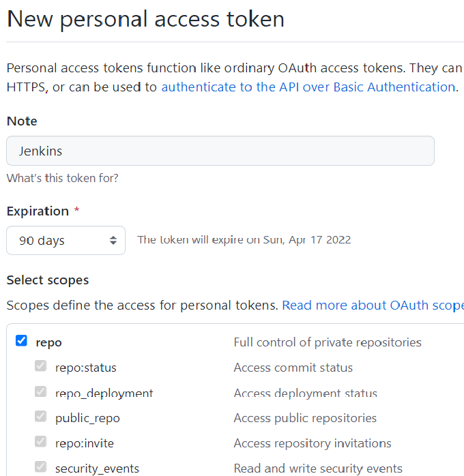This screenshot has height=476, width=464.
Task: Click the repo_deployment scope label
Action: pyautogui.click(x=104, y=393)
